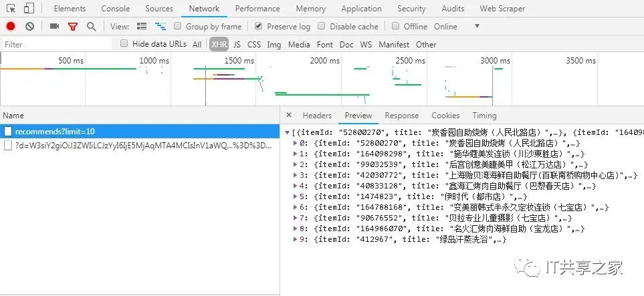The image size is (644, 296).
Task: Toggle the red filter funnel icon
Action: (73, 27)
